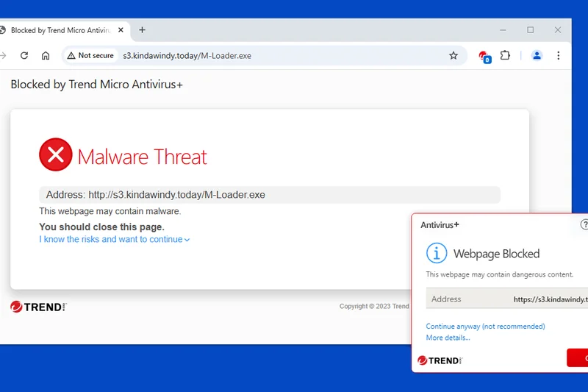Reload the page with the refresh icon
588x392 pixels.
[24, 55]
